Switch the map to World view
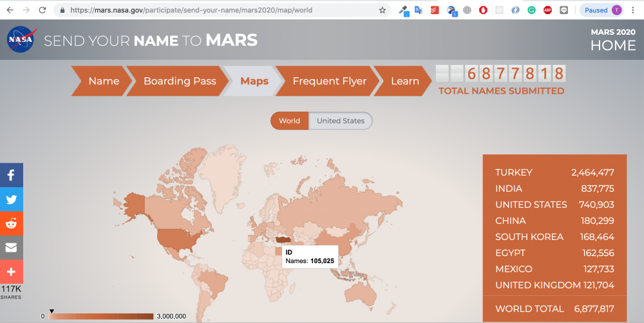The height and width of the screenshot is (323, 644). point(289,121)
